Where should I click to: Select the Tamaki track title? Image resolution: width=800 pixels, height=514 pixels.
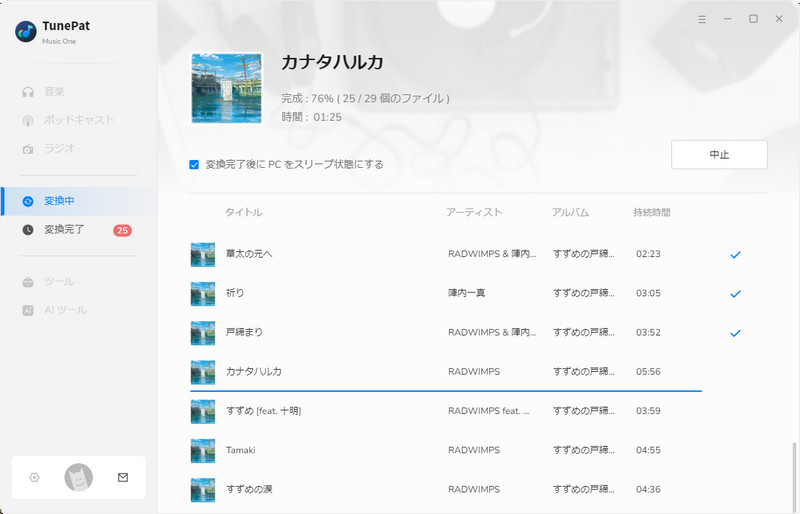241,450
